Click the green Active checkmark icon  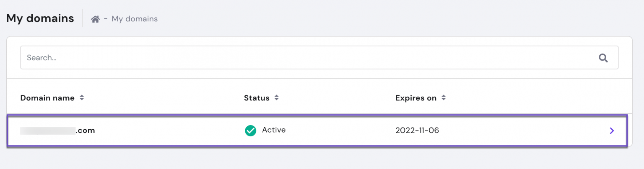[x=250, y=131]
